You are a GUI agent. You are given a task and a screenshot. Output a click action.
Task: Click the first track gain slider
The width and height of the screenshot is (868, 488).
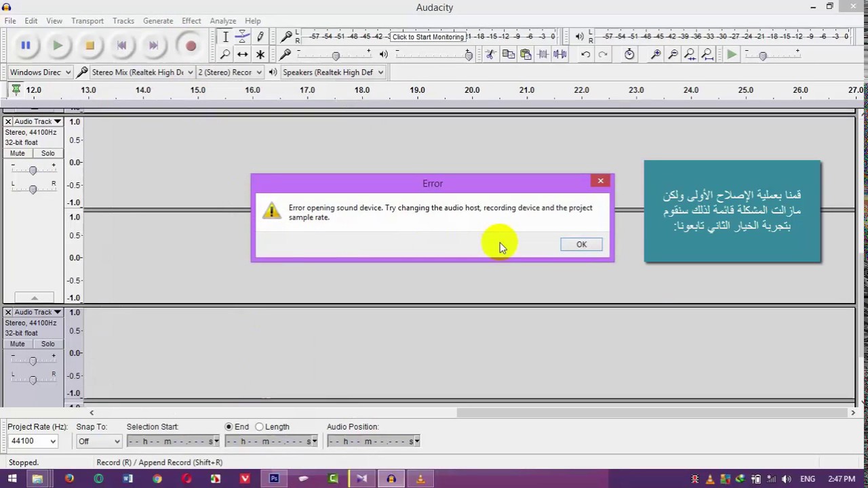(x=33, y=171)
